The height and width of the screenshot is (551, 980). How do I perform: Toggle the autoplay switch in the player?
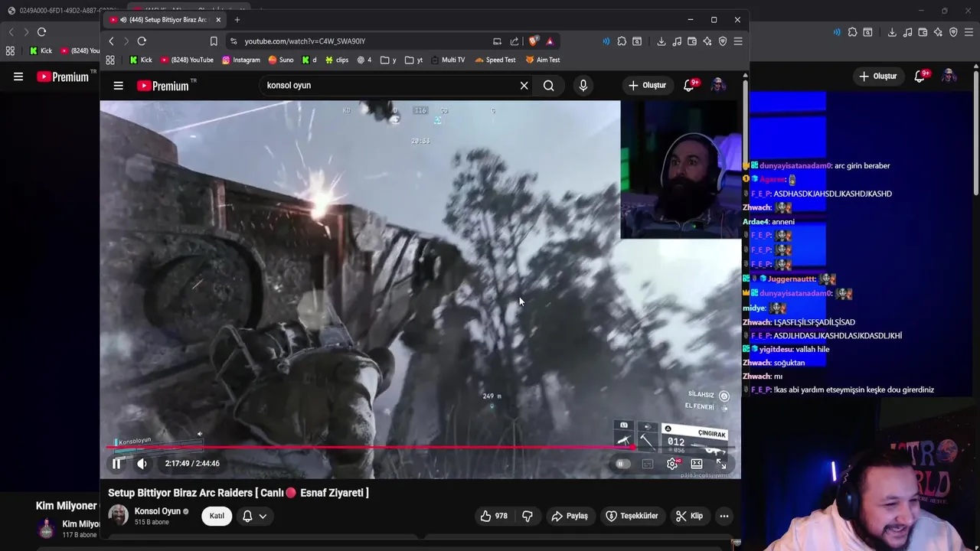(622, 463)
